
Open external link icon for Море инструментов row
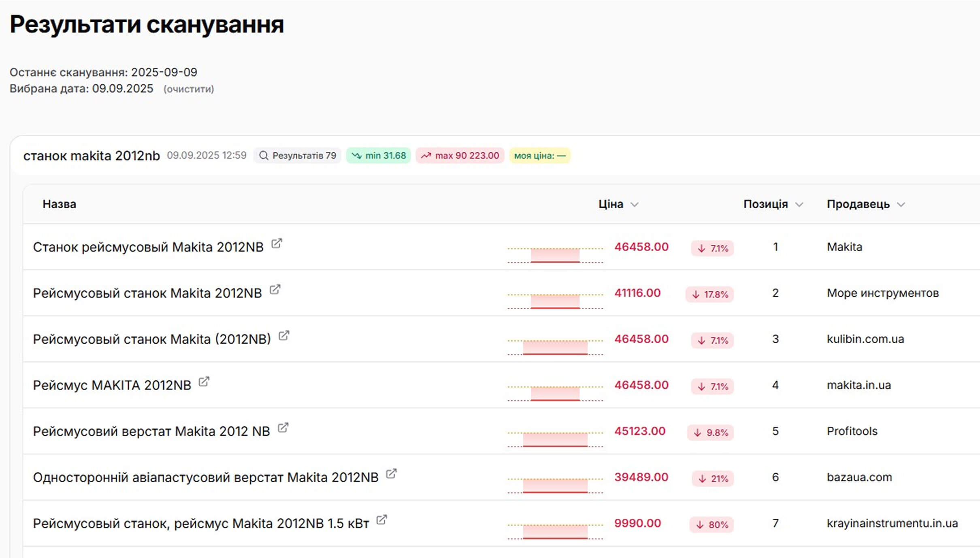(275, 290)
